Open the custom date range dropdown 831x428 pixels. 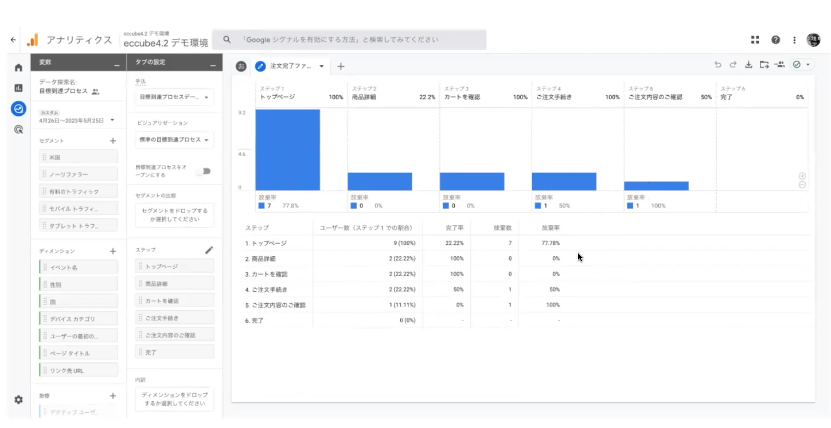pyautogui.click(x=113, y=119)
